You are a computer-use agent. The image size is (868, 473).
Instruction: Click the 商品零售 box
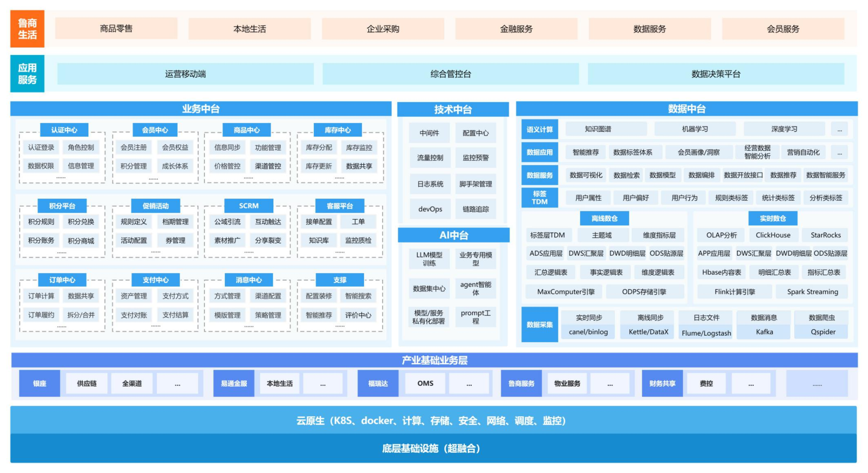[x=116, y=29]
